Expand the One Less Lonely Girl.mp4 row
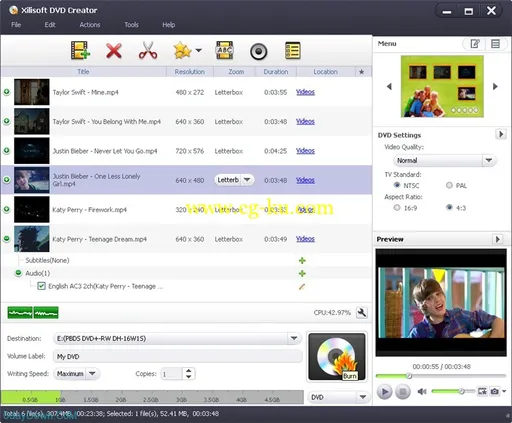The image size is (512, 423). 6,180
